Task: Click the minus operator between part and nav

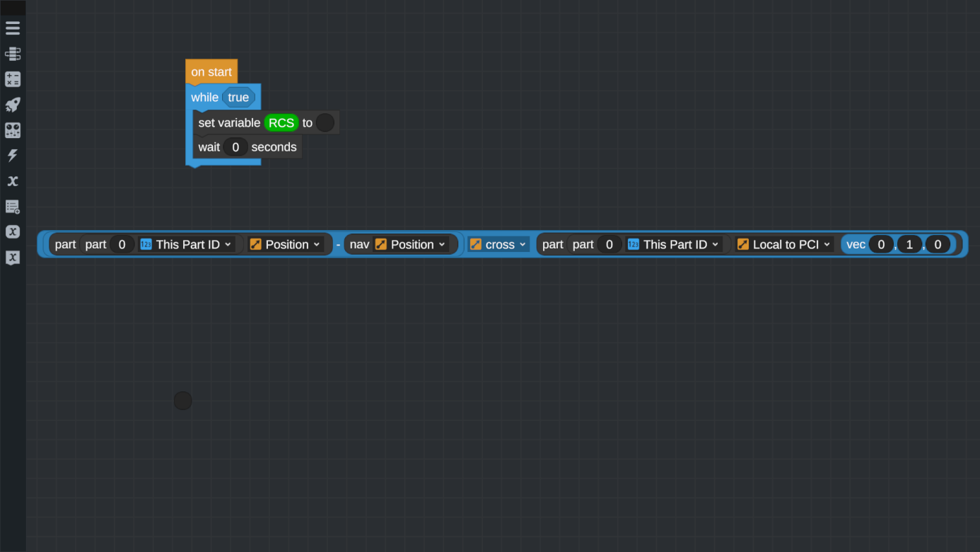Action: coord(338,244)
